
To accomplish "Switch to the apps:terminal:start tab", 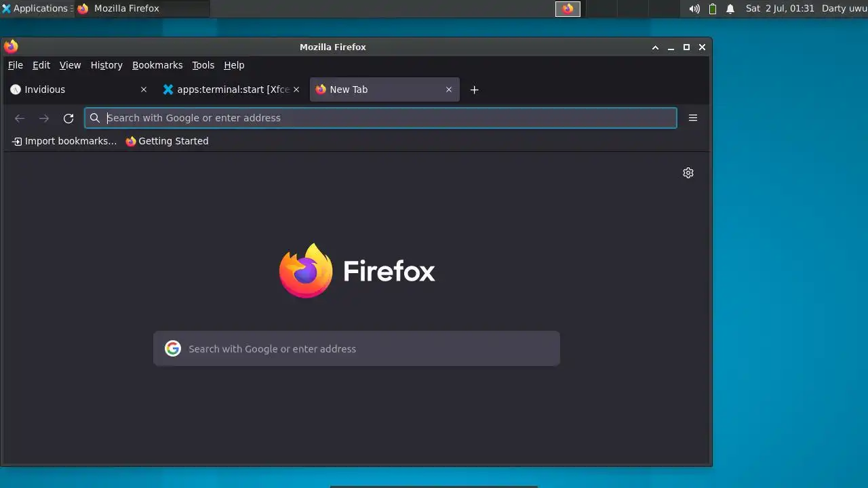I will (232, 89).
